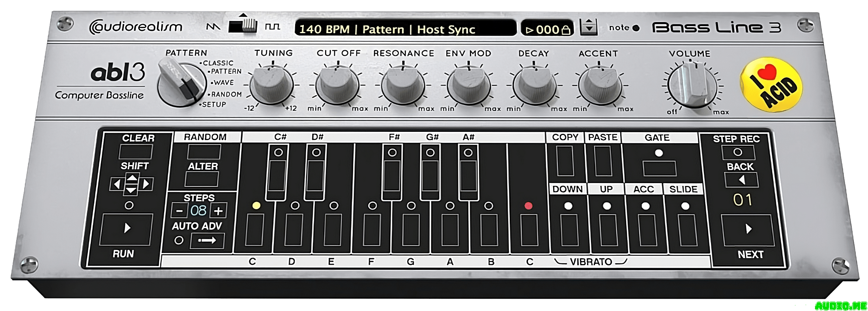Click the RUN play button
The height and width of the screenshot is (311, 868).
click(126, 229)
